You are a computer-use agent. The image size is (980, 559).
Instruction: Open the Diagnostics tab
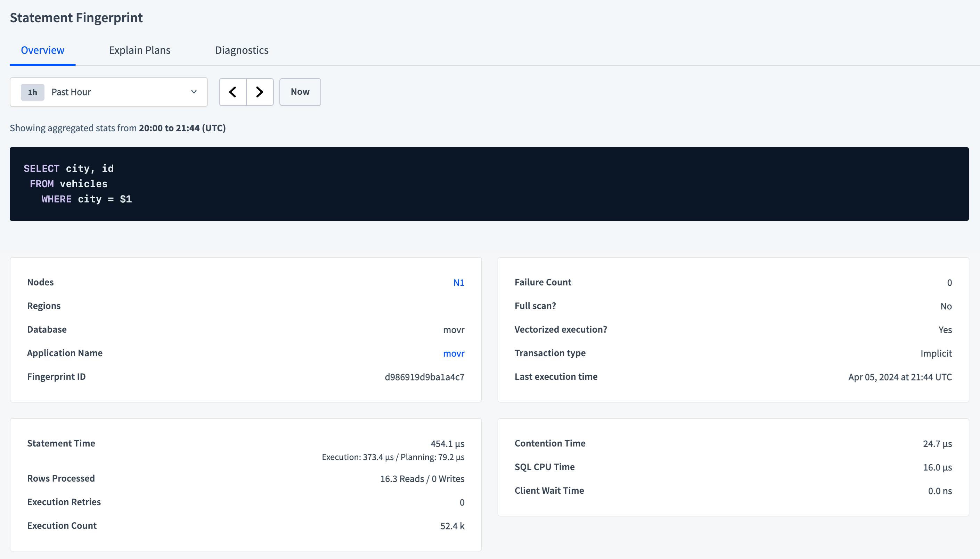point(242,50)
